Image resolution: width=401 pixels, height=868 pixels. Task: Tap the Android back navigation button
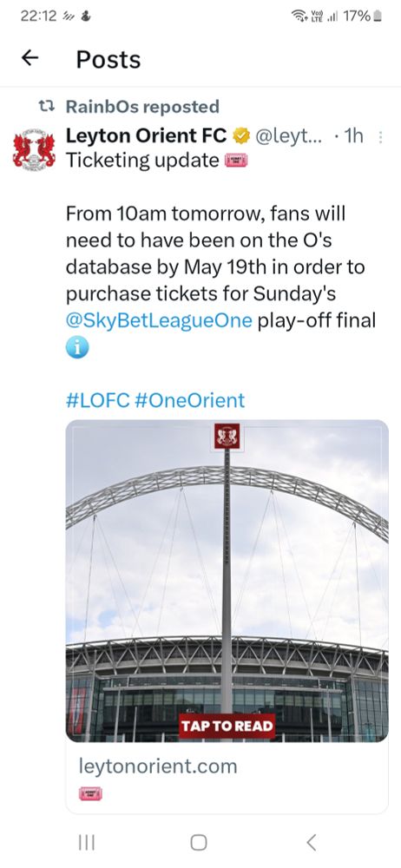(x=312, y=842)
